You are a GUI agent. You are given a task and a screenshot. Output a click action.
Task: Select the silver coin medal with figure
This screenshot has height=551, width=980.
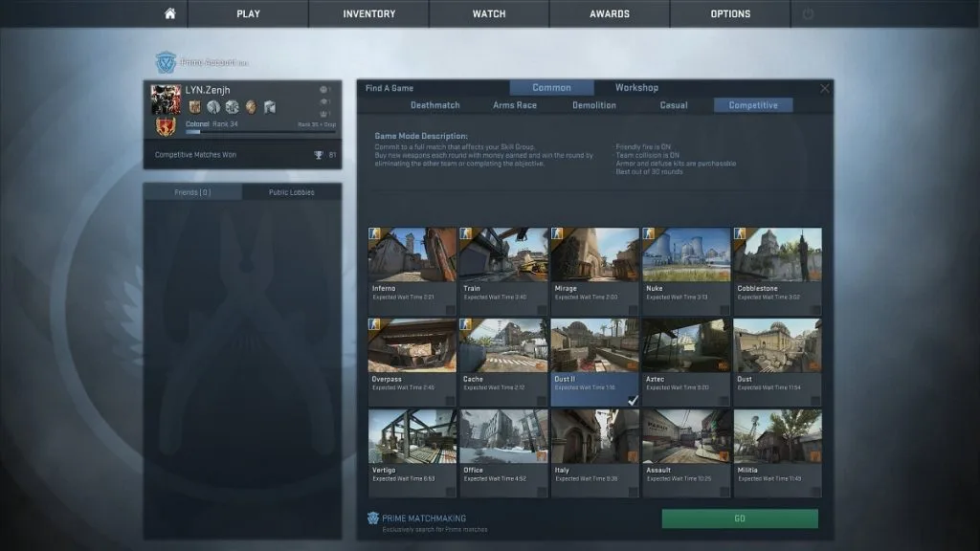(x=213, y=107)
